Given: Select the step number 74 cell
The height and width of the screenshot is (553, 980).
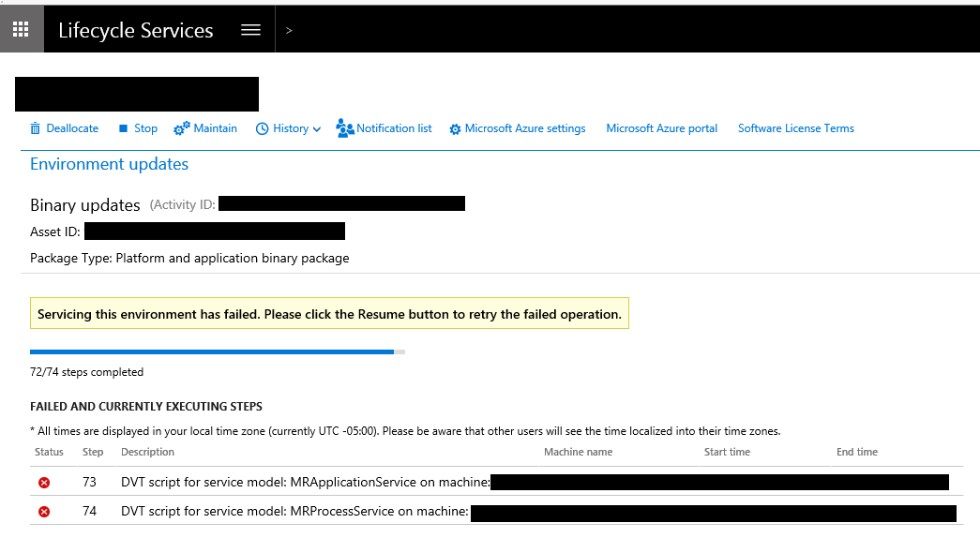Looking at the screenshot, I should point(89,511).
